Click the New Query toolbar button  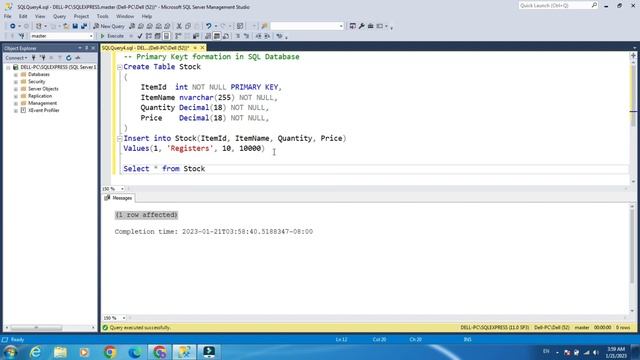pyautogui.click(x=109, y=26)
